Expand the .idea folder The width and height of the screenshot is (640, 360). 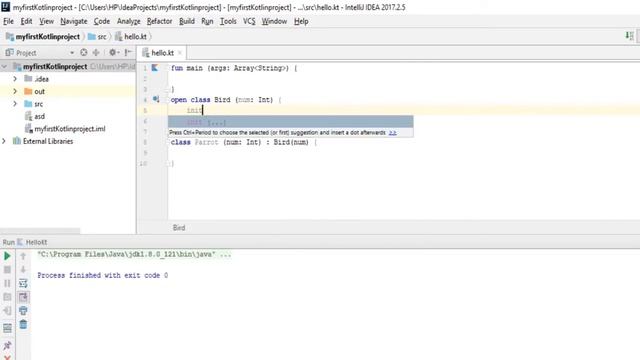coord(15,78)
